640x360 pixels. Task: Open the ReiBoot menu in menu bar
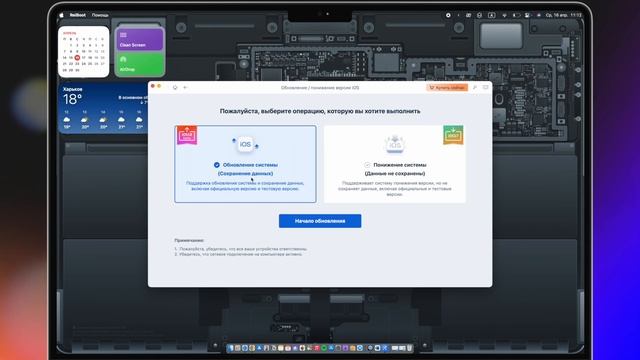pos(78,15)
